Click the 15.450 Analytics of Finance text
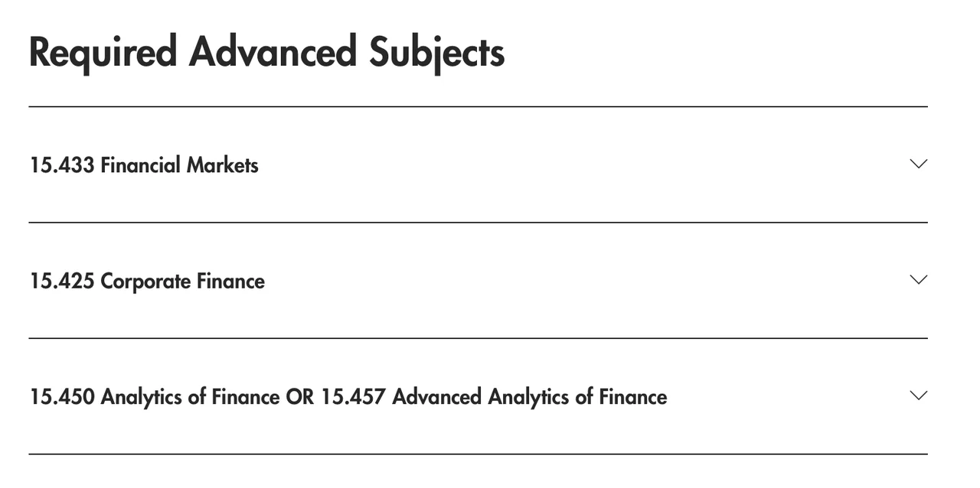This screenshot has width=980, height=488. coord(155,397)
